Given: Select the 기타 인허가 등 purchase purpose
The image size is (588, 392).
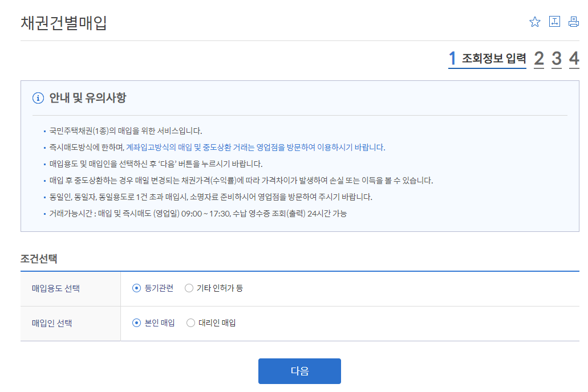Looking at the screenshot, I should click(189, 288).
